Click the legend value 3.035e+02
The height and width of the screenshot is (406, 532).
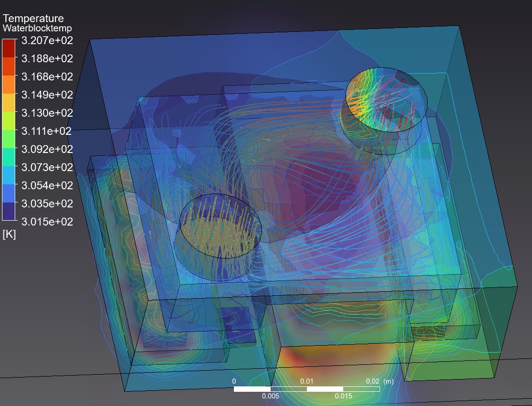coord(47,203)
